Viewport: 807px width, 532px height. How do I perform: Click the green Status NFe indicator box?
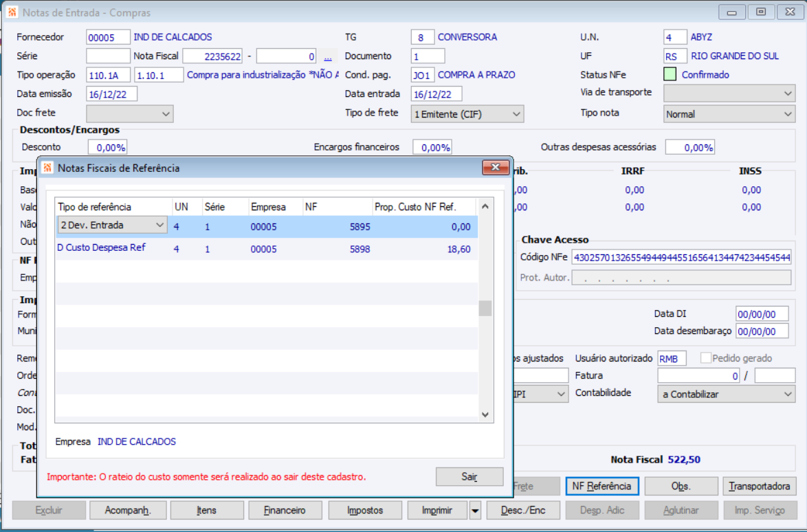click(x=670, y=75)
